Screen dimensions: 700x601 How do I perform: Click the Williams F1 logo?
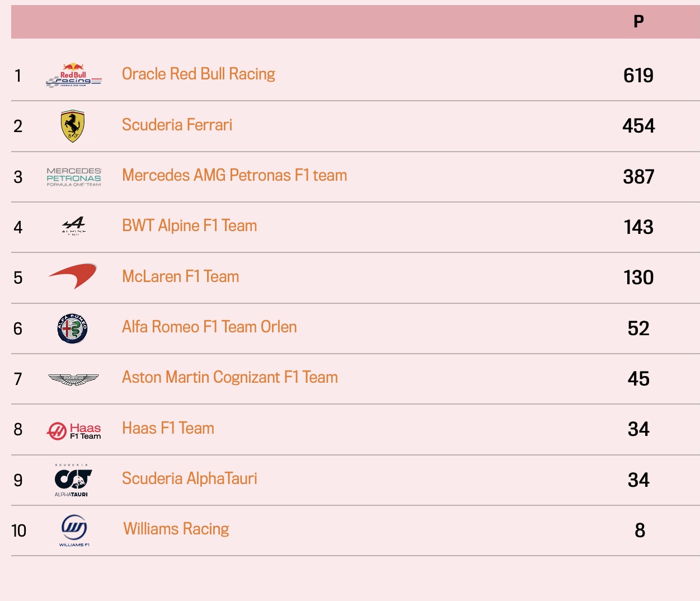click(x=74, y=530)
